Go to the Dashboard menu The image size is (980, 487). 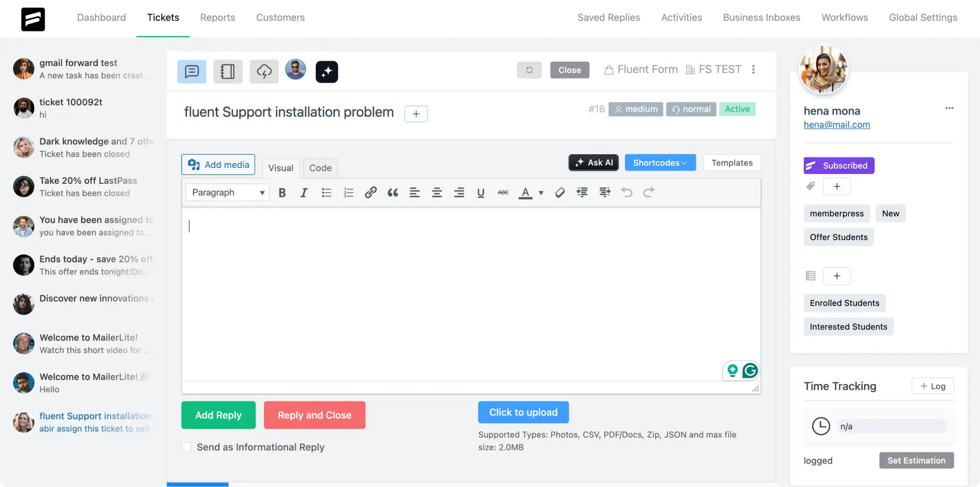click(101, 17)
